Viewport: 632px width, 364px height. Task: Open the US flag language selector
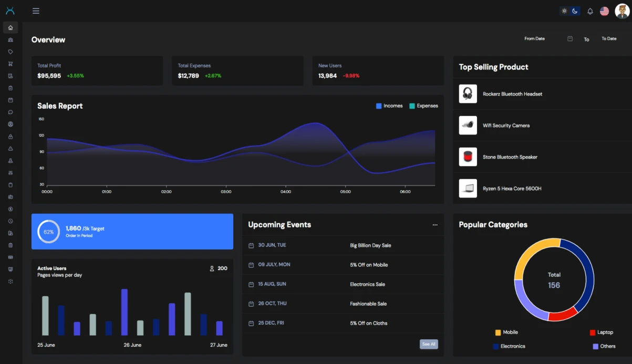coord(604,11)
